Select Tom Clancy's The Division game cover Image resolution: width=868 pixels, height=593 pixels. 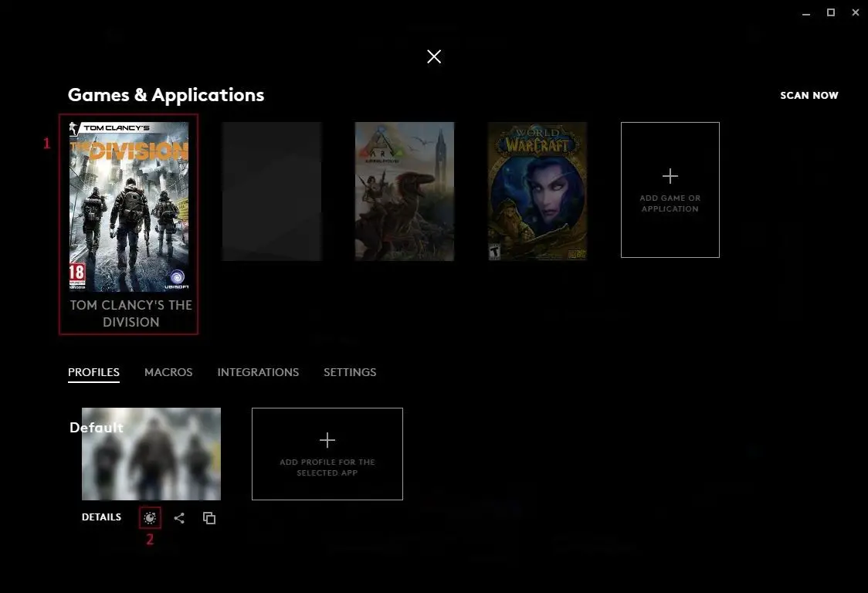[x=129, y=206]
